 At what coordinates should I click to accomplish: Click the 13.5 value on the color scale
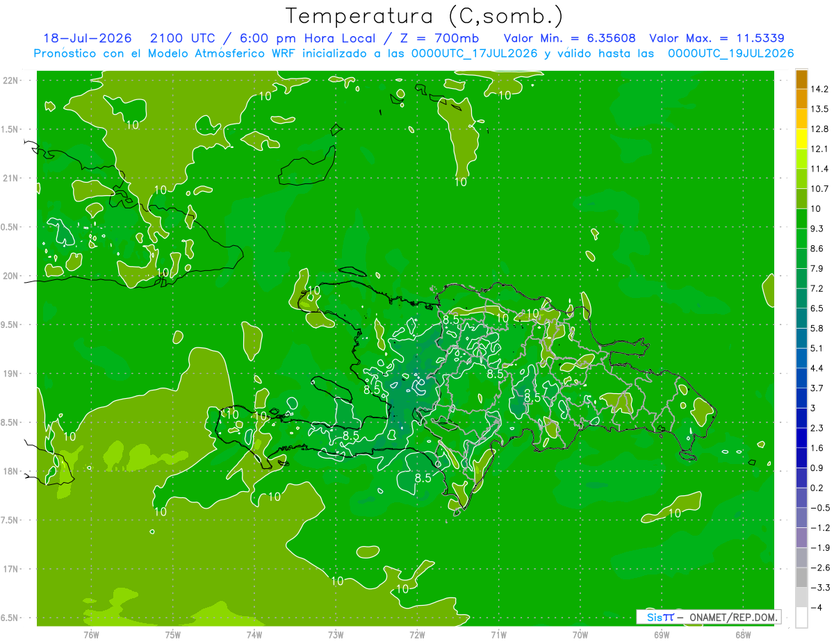[x=819, y=109]
